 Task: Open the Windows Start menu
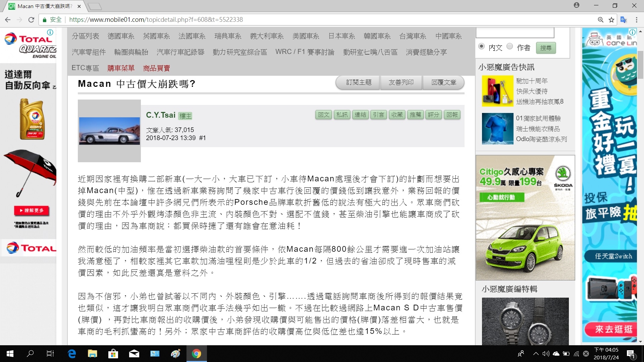click(x=10, y=354)
